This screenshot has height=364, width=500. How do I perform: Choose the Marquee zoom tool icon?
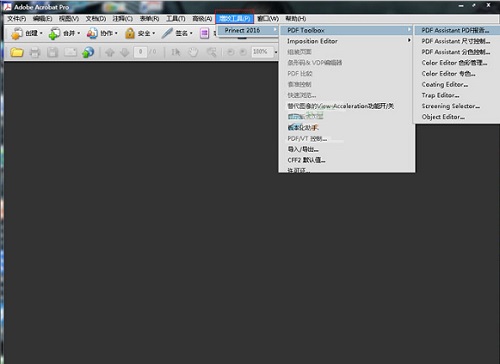coord(211,52)
